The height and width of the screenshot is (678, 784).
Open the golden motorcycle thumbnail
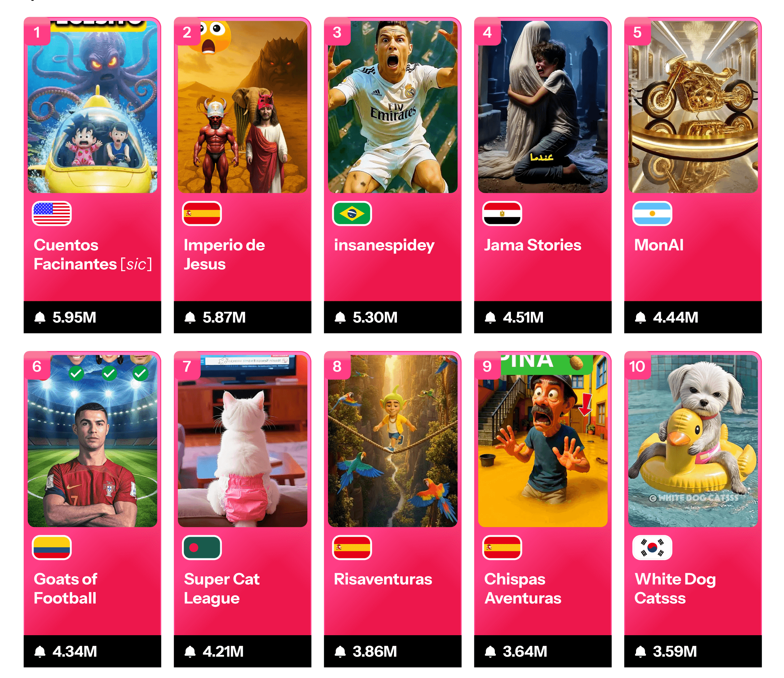693,107
